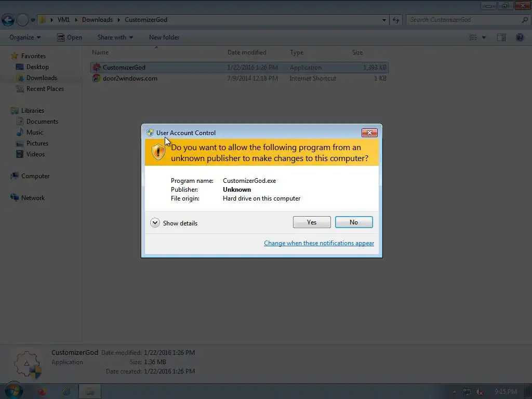Open recent pages dropdown next to Forward
The width and height of the screenshot is (532, 399).
point(33,20)
